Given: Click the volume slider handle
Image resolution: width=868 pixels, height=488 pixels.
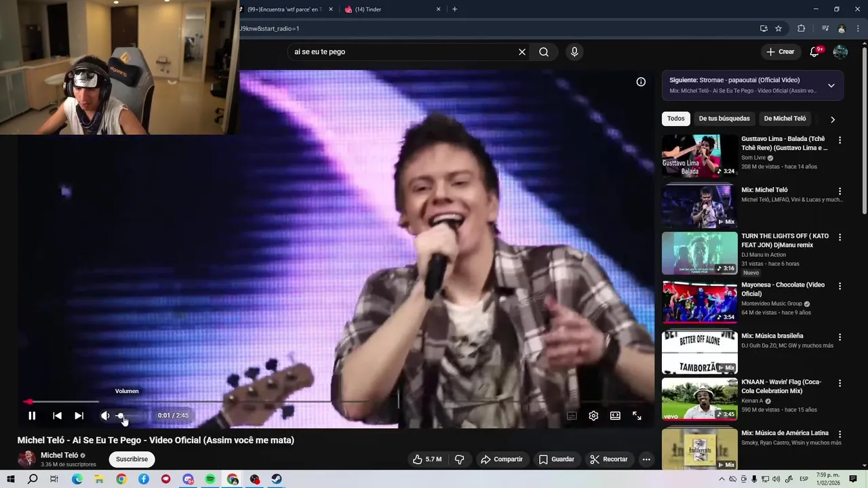Looking at the screenshot, I should tap(120, 415).
